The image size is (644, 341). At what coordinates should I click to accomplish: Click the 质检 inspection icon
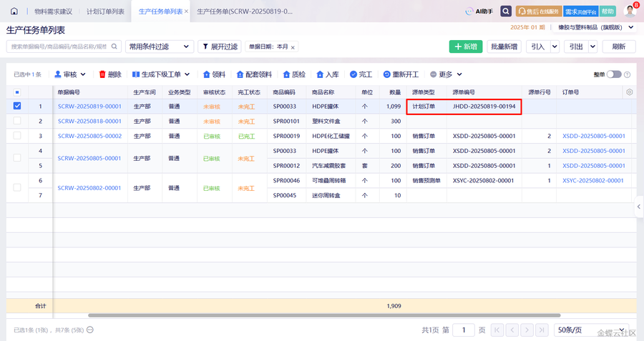point(287,74)
